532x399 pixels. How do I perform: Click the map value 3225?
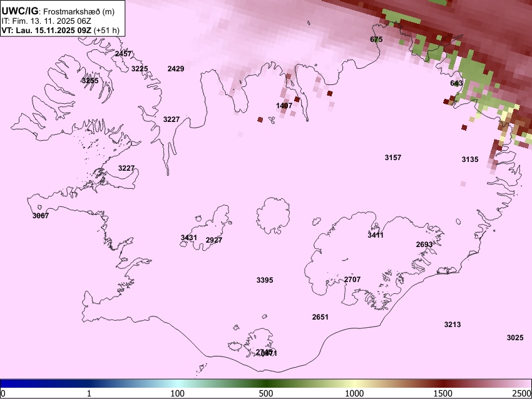140,69
